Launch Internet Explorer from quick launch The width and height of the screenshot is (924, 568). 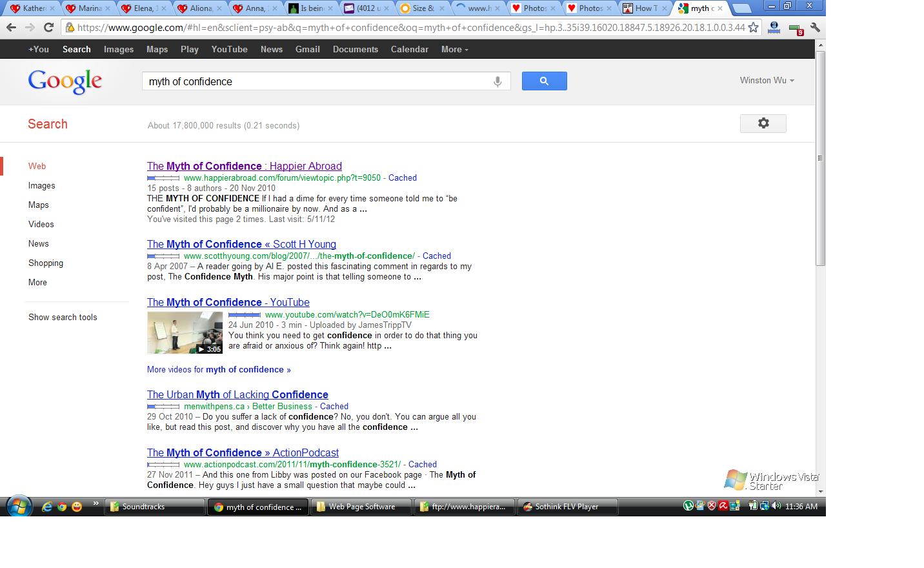click(x=46, y=507)
